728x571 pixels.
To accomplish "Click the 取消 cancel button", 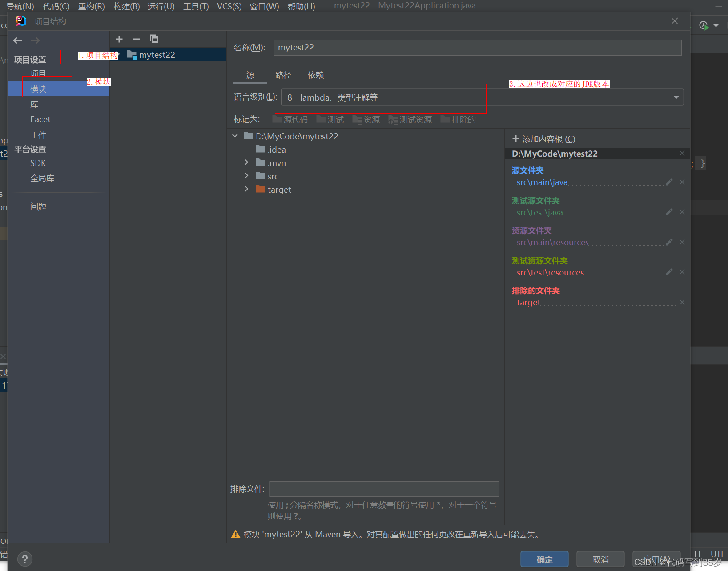I will coord(600,559).
